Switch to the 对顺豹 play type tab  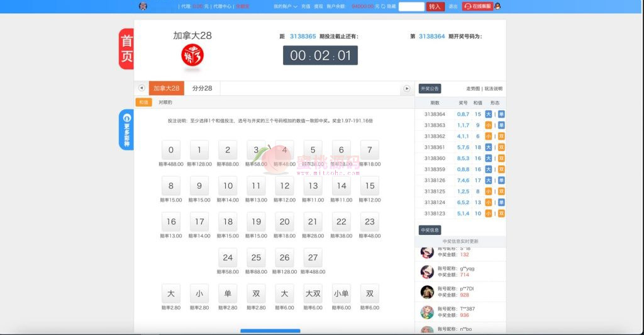(x=165, y=102)
